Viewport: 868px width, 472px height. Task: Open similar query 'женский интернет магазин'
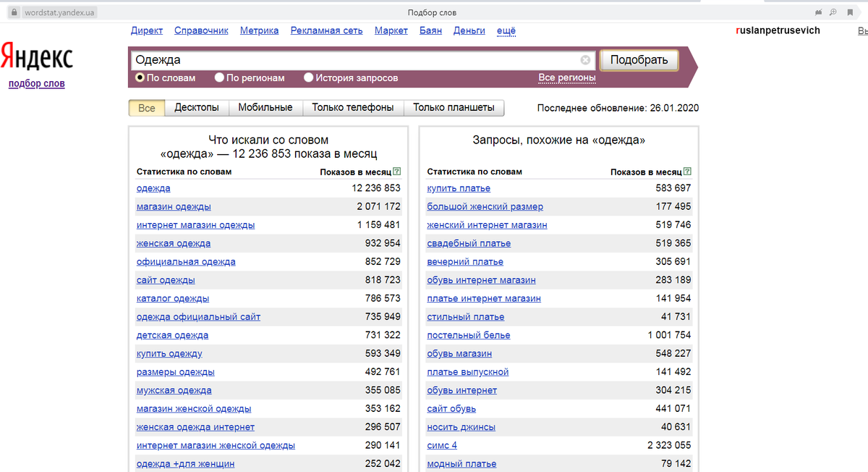(x=488, y=225)
